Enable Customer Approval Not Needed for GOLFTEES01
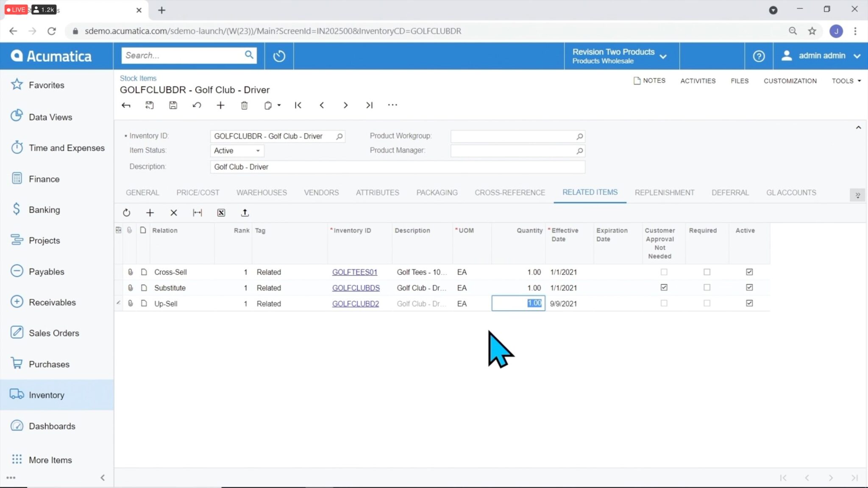The height and width of the screenshot is (488, 868). (664, 272)
